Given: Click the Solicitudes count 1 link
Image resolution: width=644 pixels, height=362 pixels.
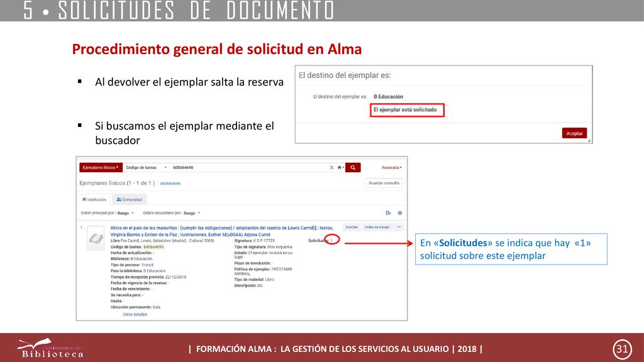Looking at the screenshot, I should [x=331, y=241].
